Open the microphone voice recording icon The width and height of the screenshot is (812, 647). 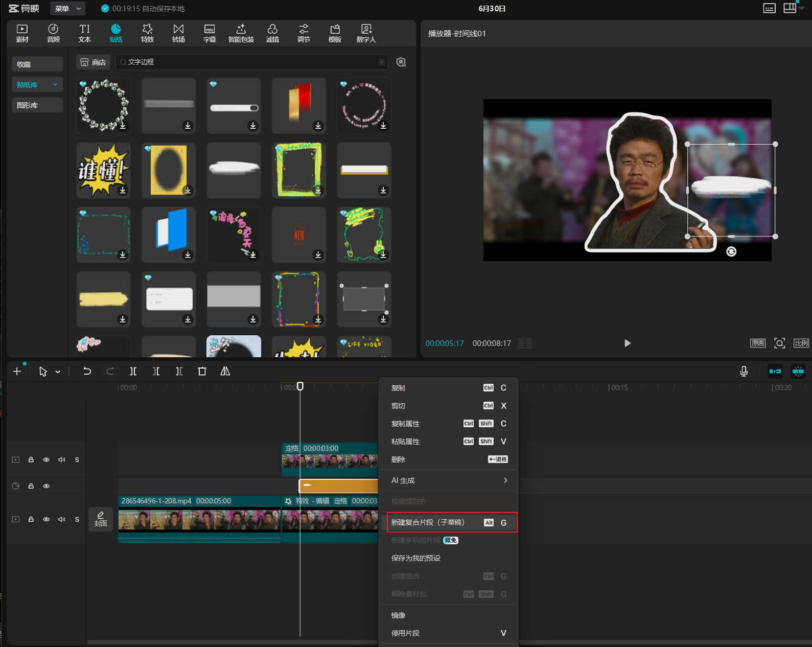click(744, 372)
